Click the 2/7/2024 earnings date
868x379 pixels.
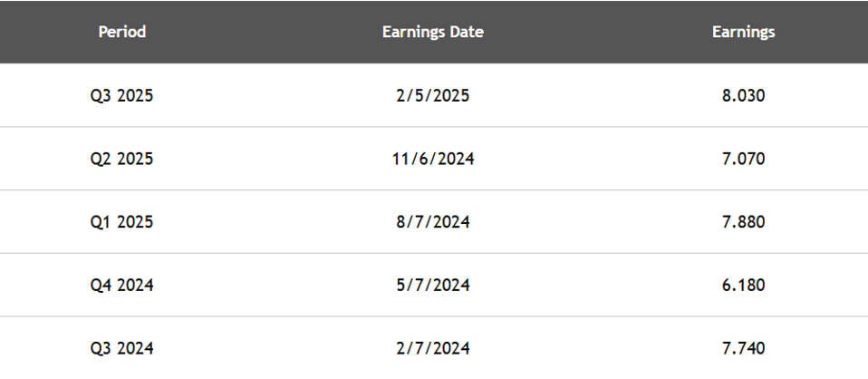[x=433, y=348]
